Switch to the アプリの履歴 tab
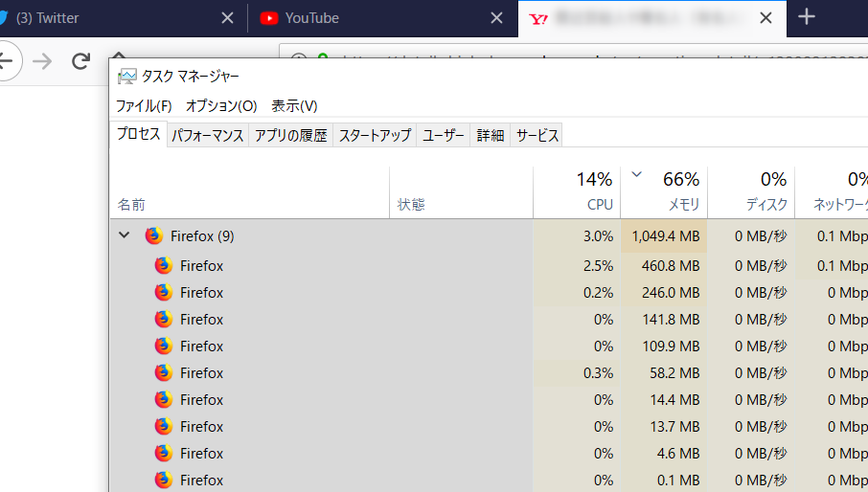 [290, 135]
